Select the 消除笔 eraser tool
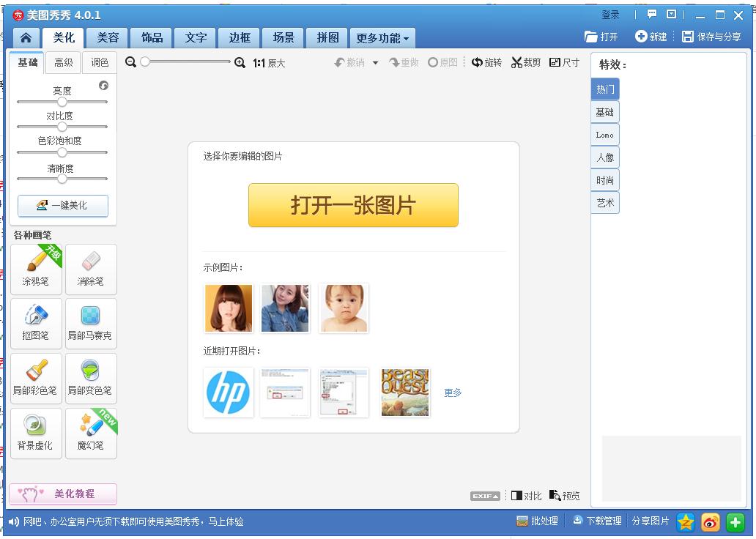The width and height of the screenshot is (756, 539). coord(91,269)
